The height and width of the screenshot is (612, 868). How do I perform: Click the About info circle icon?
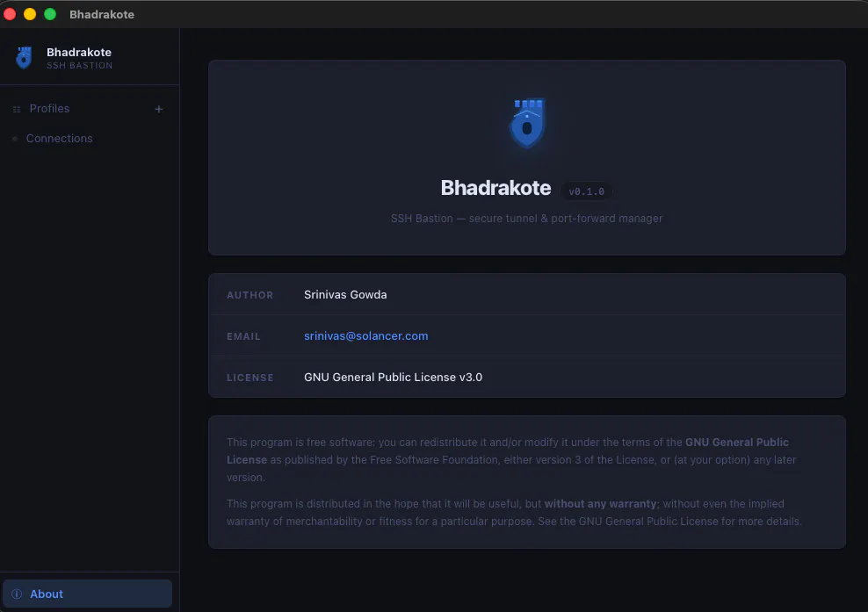tap(17, 594)
